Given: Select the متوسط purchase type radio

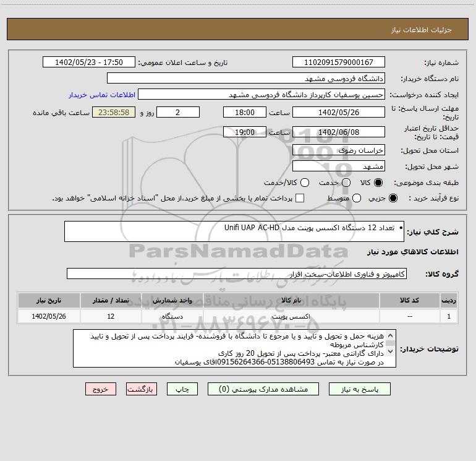Looking at the screenshot, I should pos(357,198).
